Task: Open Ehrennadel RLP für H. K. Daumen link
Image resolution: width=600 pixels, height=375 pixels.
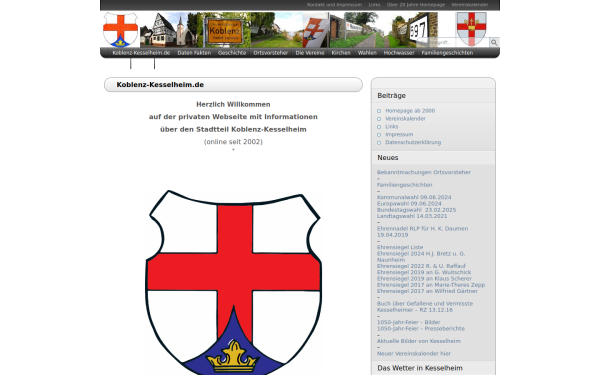Action: pos(422,232)
